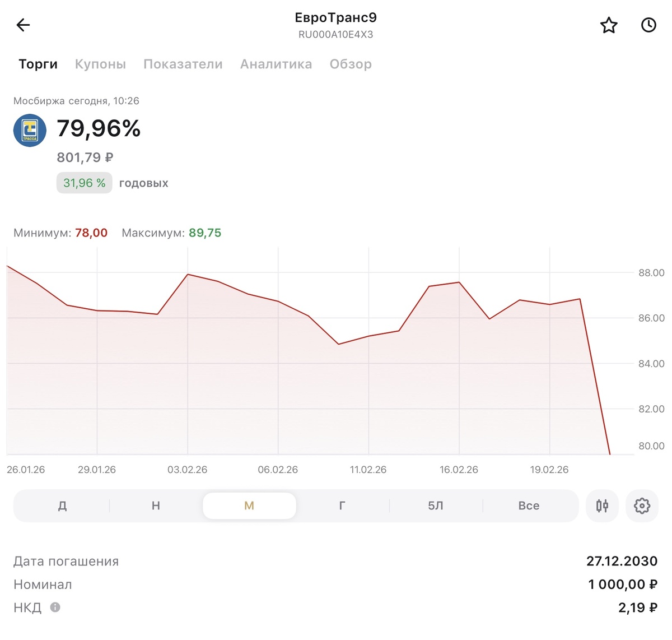Screen dimensions: 672x640
Task: Tap the chart line at 16.02.26
Action: (x=459, y=282)
